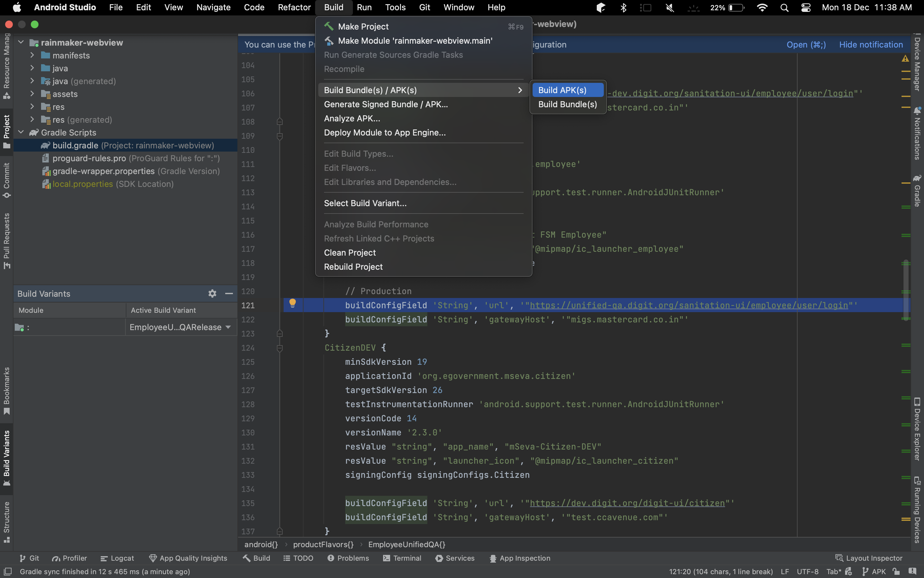This screenshot has width=924, height=578.
Task: Click the APK git branch widget
Action: pyautogui.click(x=874, y=572)
